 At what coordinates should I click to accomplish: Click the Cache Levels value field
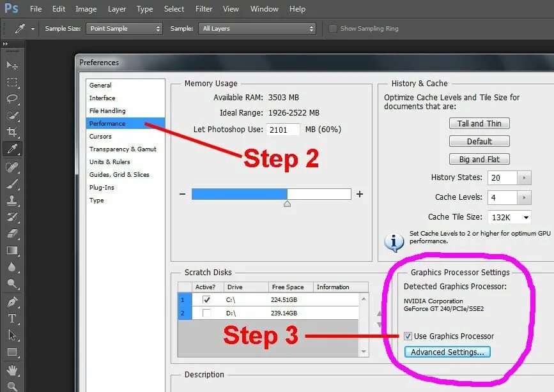tap(502, 198)
